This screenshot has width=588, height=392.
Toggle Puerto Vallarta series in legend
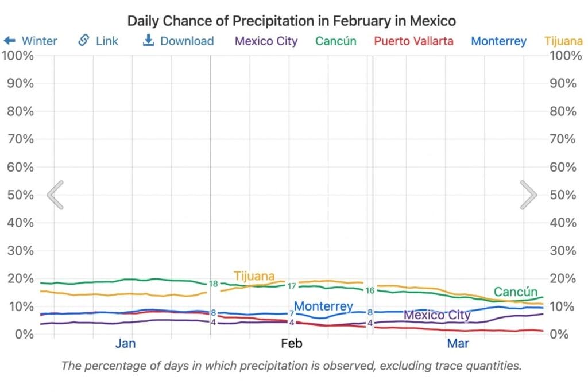point(413,41)
